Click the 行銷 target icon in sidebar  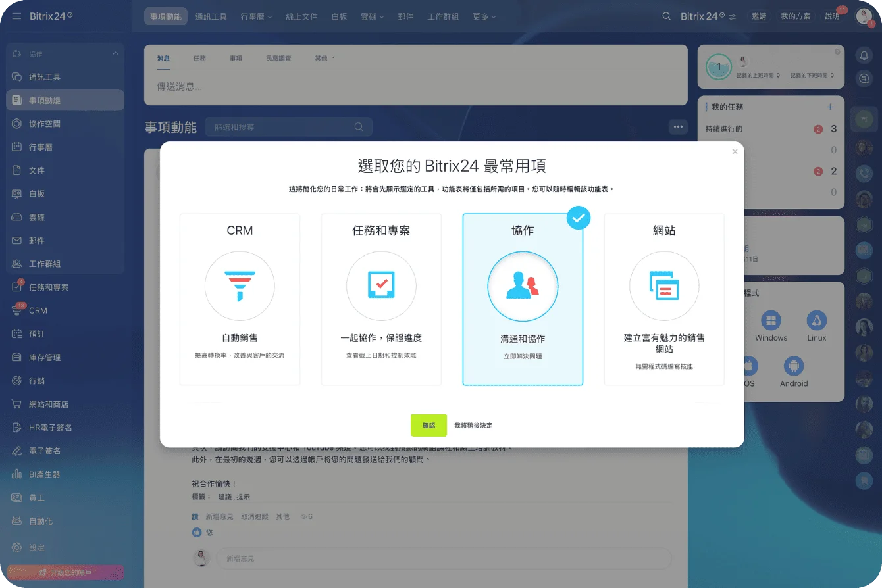point(17,381)
